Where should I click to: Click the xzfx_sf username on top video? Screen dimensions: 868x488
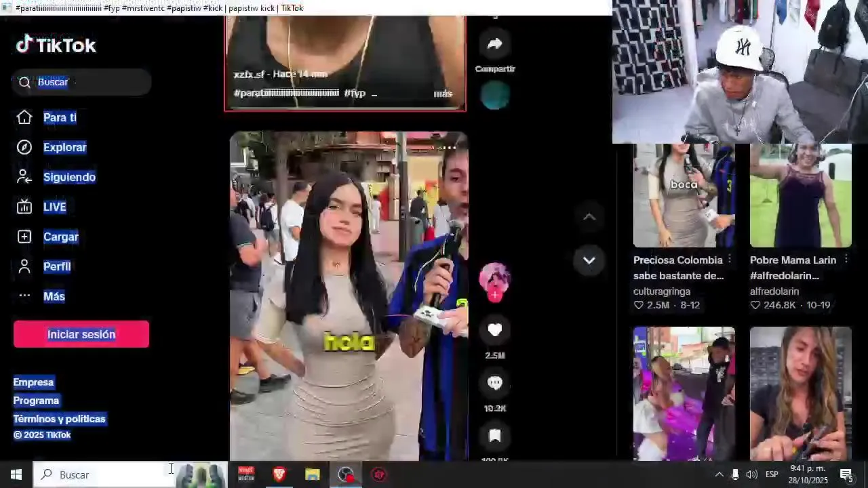tap(249, 74)
